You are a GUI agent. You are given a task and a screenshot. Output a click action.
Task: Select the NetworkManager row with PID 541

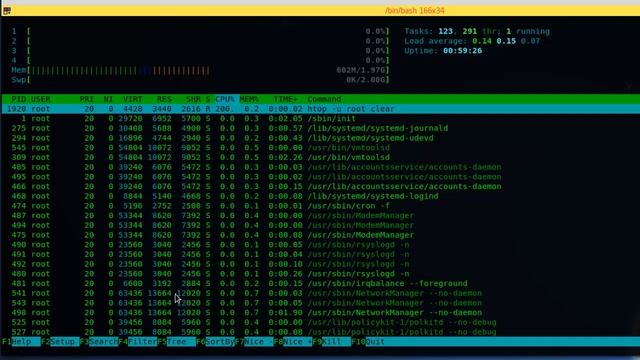point(320,293)
